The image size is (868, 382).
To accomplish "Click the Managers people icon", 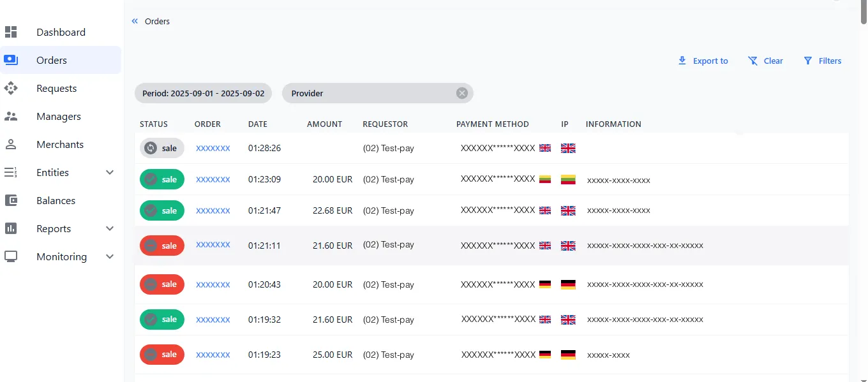I will (11, 116).
